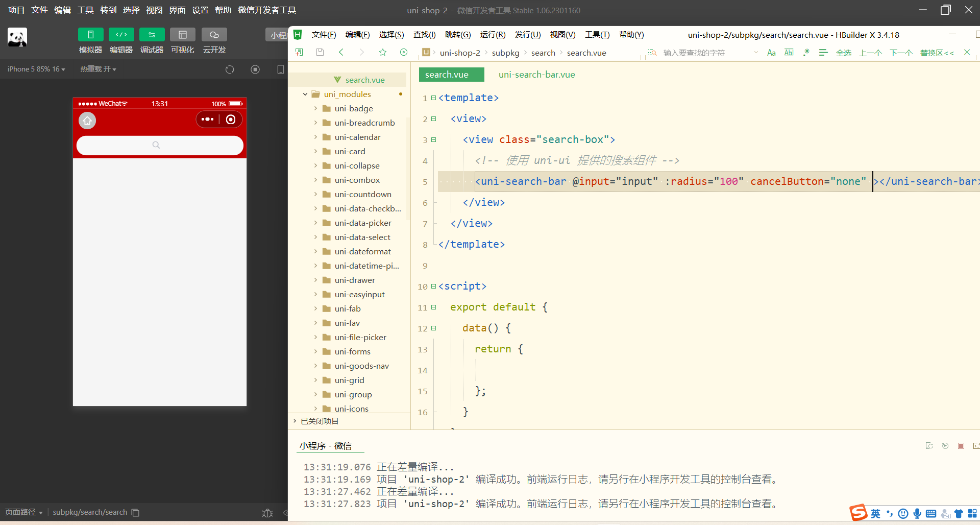Switch to 可视化 view in WeChat DevTools
This screenshot has height=525, width=980.
[x=182, y=40]
